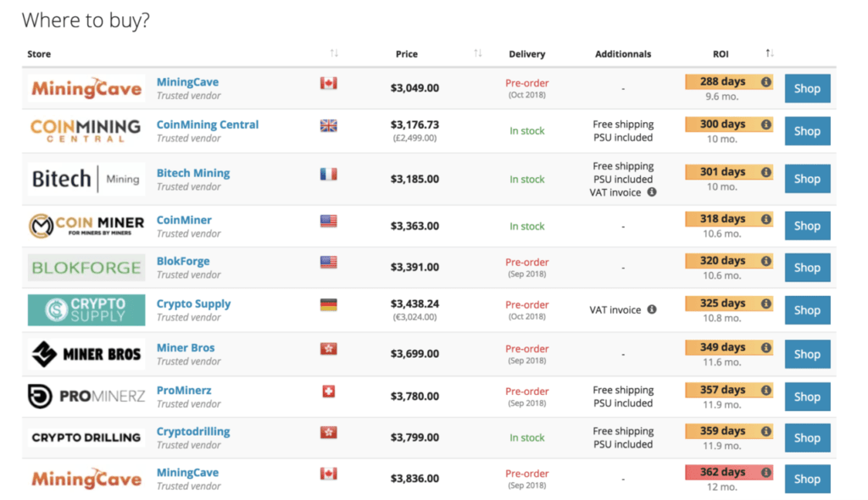Click the French flag for Bitech Mining
The height and width of the screenshot is (500, 868).
point(328,174)
